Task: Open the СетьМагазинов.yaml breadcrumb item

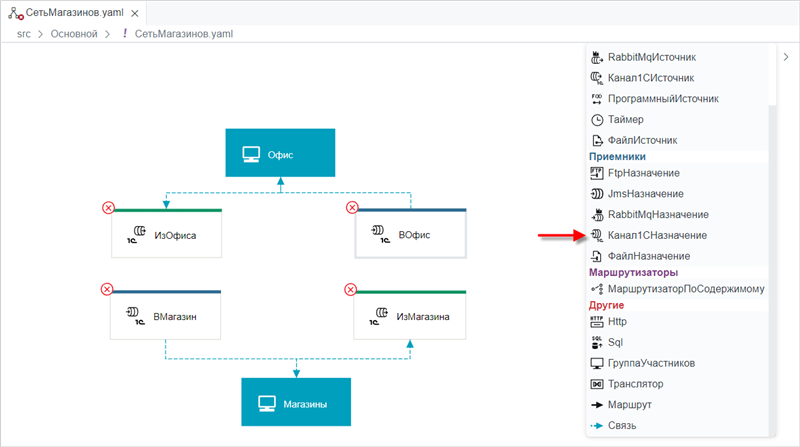Action: click(x=184, y=34)
